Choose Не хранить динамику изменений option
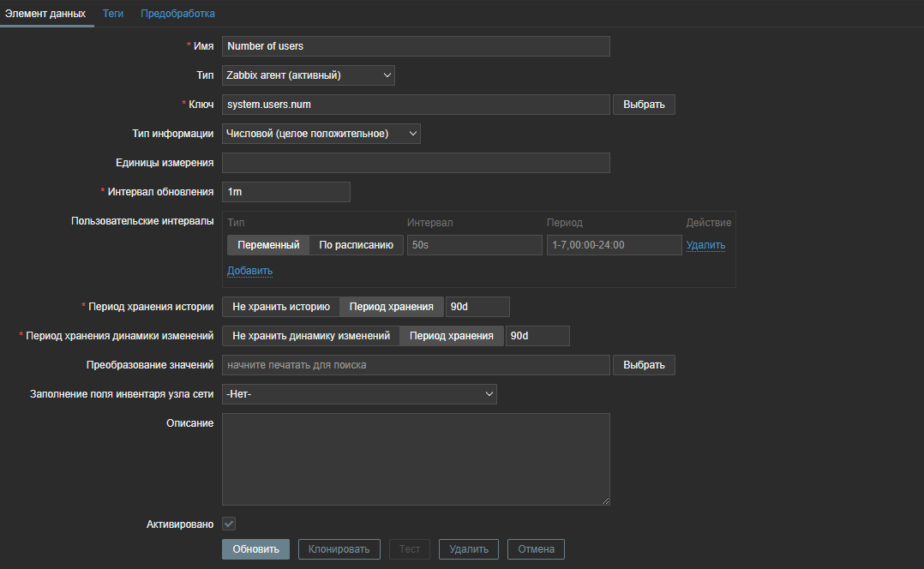The width and height of the screenshot is (924, 569). 311,336
